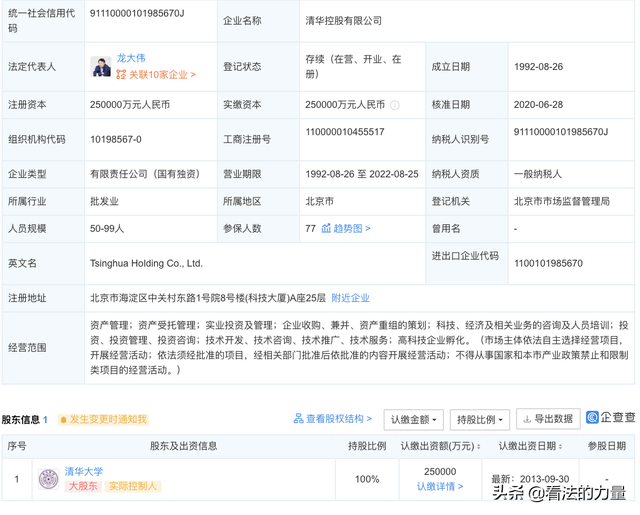
Task: Click 导出数据 export data button
Action: pyautogui.click(x=548, y=419)
